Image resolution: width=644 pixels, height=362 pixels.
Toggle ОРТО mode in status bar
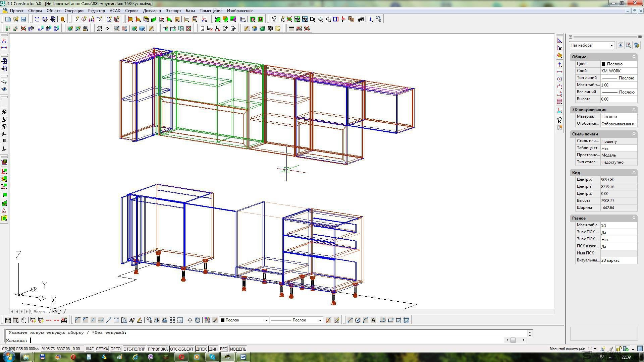tap(115, 349)
